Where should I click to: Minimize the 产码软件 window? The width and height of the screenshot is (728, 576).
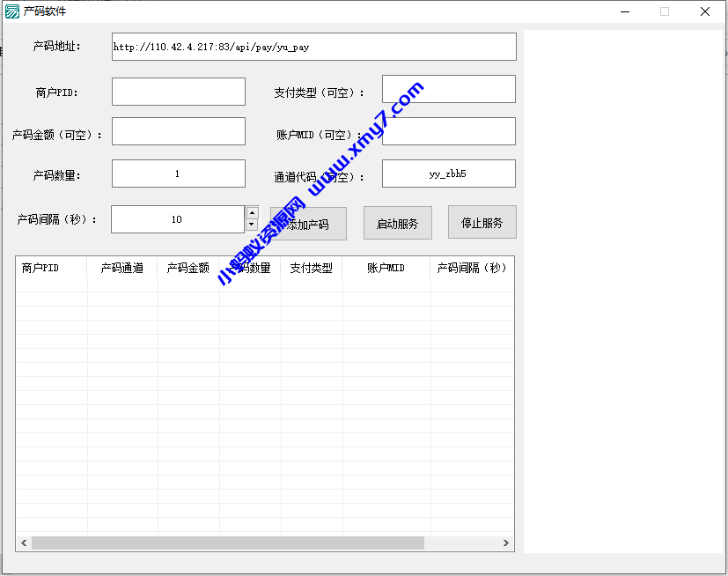624,11
